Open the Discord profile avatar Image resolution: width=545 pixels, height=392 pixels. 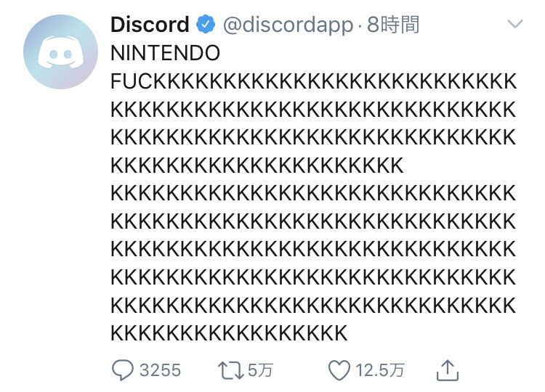pos(60,52)
